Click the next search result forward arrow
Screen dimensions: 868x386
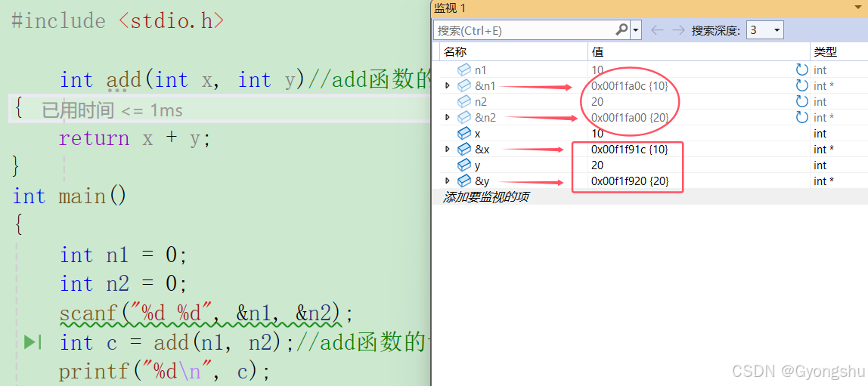[678, 30]
